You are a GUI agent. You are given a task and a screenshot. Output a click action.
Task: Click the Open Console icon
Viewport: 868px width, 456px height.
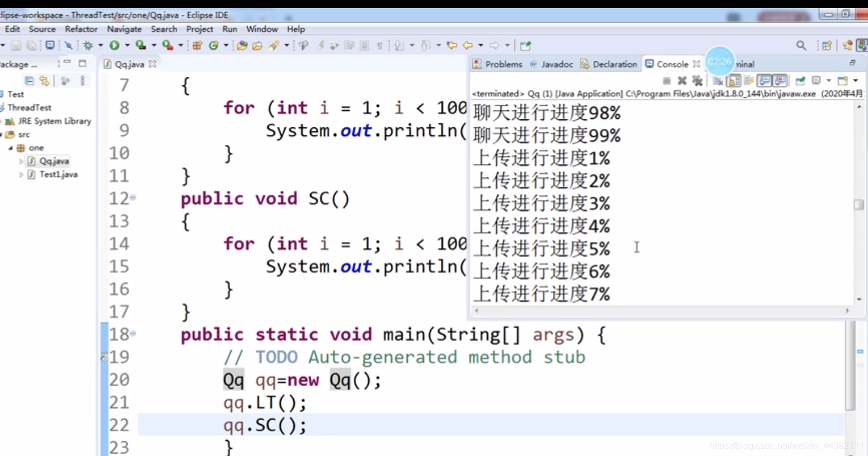(842, 81)
